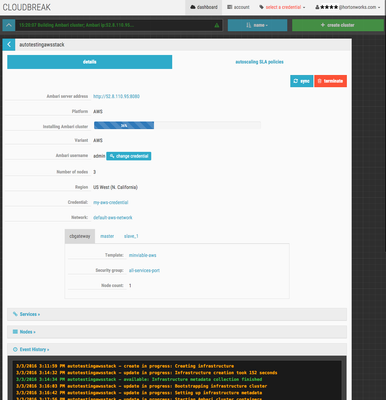Open the hortonworks.com user dropdown
Viewport: 386px width, 400px height.
[347, 7]
